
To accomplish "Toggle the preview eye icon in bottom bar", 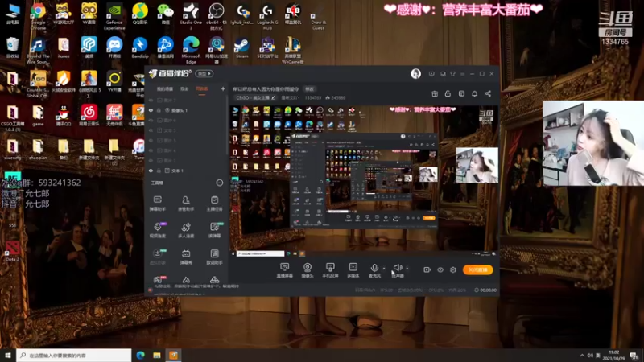I will pyautogui.click(x=440, y=269).
